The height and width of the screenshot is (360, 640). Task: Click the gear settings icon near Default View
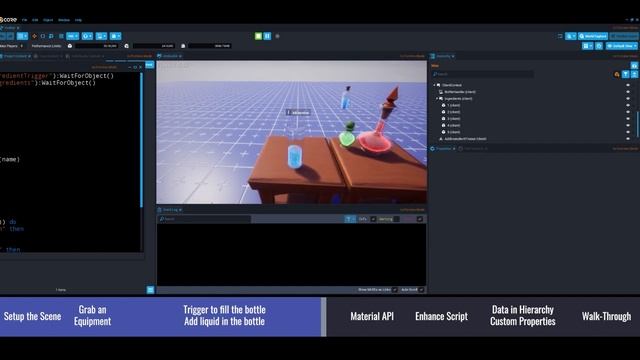click(599, 46)
